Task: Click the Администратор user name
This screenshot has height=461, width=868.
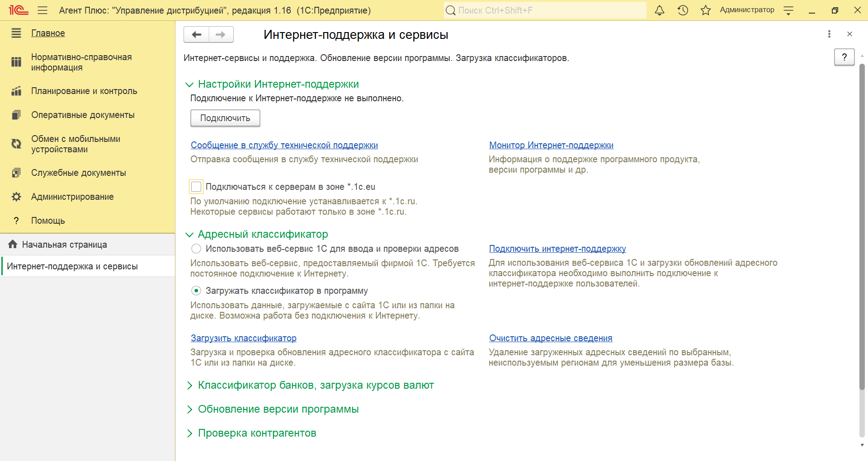Action: click(747, 10)
